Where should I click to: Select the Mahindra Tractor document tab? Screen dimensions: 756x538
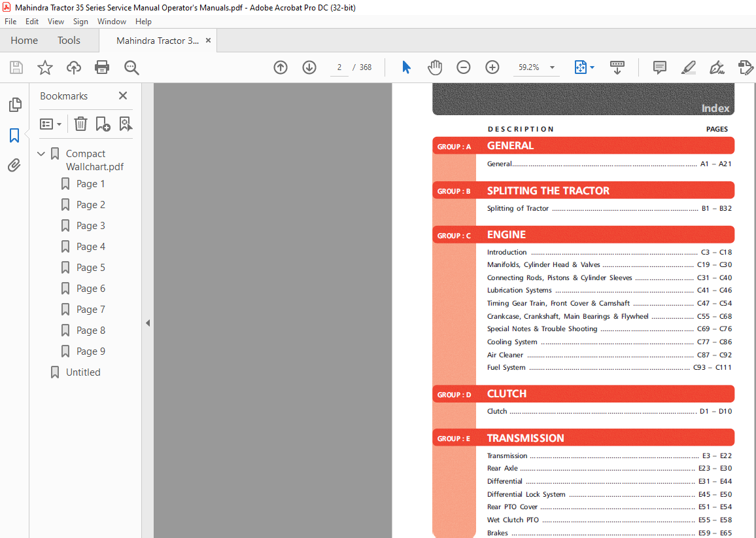click(x=158, y=41)
